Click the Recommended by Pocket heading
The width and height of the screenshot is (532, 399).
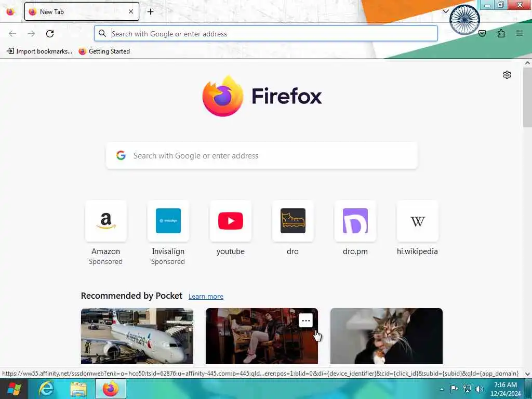pyautogui.click(x=131, y=296)
